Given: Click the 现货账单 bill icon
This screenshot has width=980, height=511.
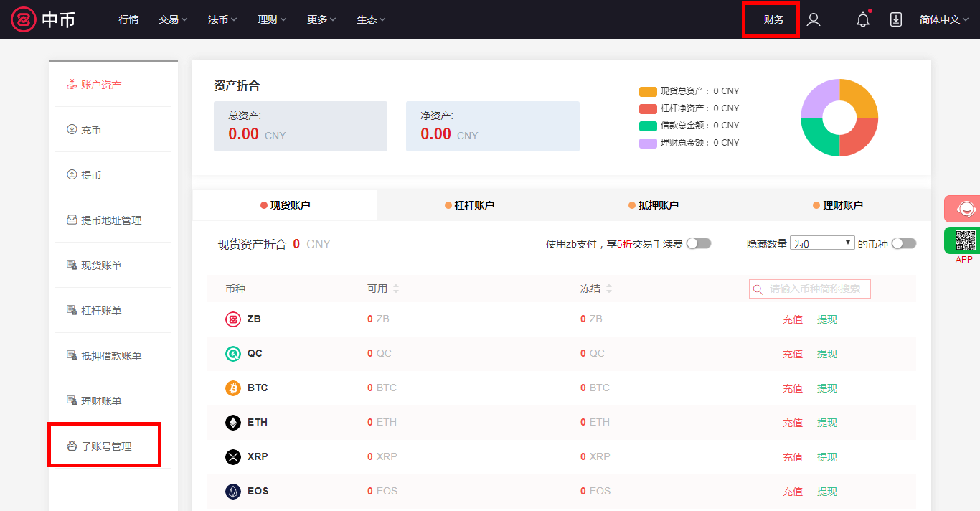Looking at the screenshot, I should click(x=72, y=266).
